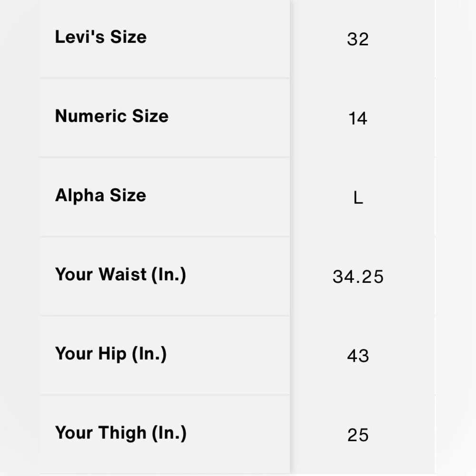476x476 pixels.
Task: Select the Your Waist (In.) label
Action: pyautogui.click(x=120, y=275)
